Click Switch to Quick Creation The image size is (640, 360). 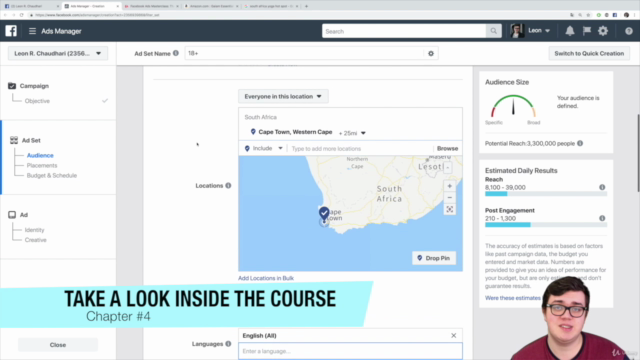point(589,53)
